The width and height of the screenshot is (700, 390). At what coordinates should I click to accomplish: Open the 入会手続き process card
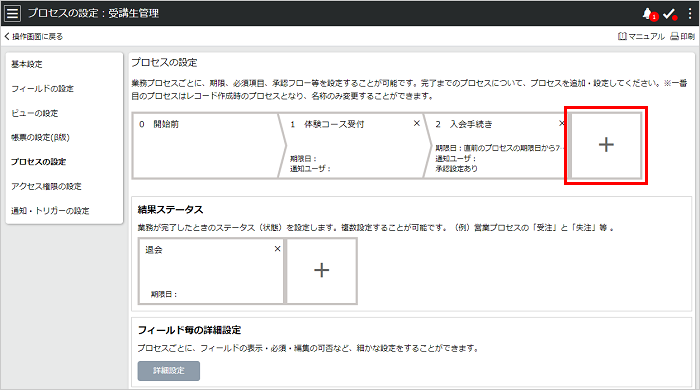coord(495,145)
